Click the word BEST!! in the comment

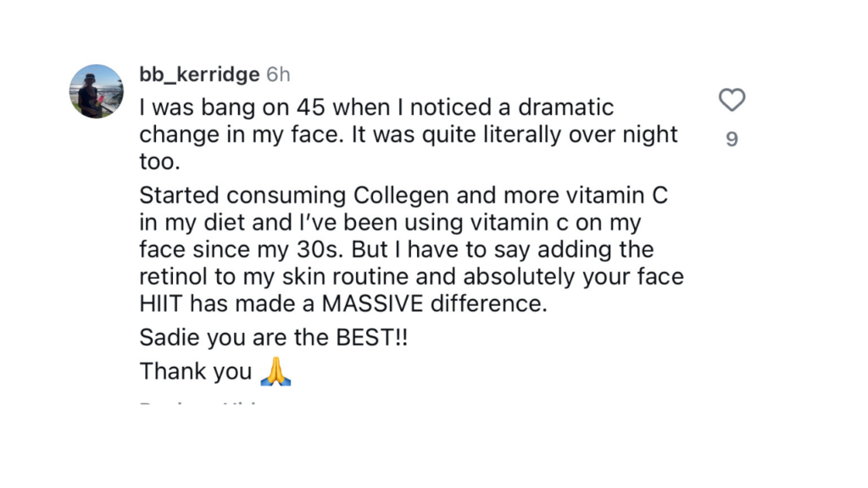coord(371,337)
